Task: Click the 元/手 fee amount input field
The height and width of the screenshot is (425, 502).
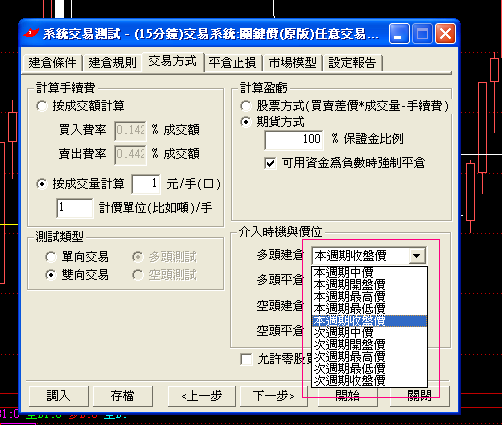Action: [x=146, y=184]
